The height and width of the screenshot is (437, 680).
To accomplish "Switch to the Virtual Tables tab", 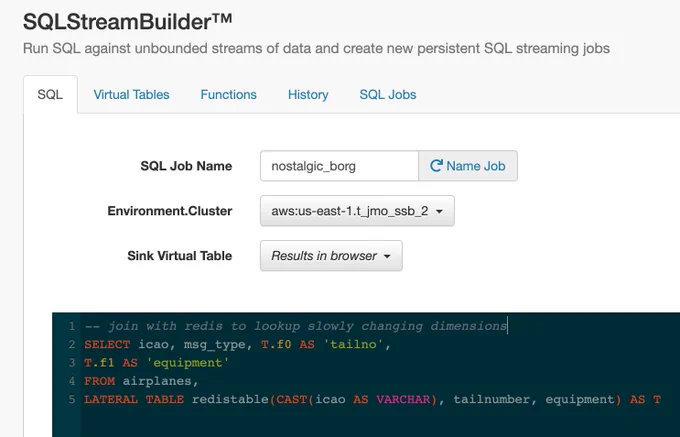I will [x=131, y=95].
